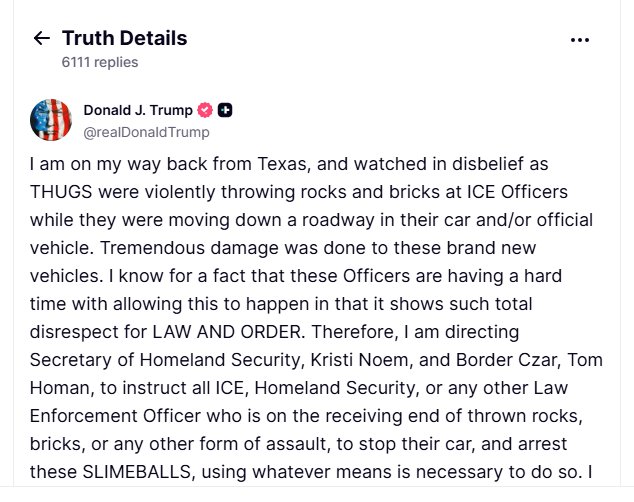The height and width of the screenshot is (502, 634).
Task: Click the phrase LAW AND ORDER
Action: (x=227, y=332)
